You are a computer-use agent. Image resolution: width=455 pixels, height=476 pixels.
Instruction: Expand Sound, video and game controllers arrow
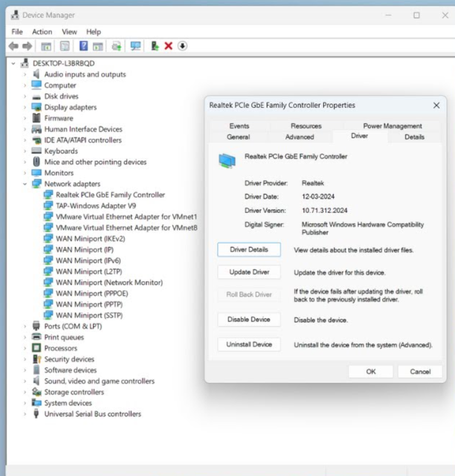click(25, 381)
